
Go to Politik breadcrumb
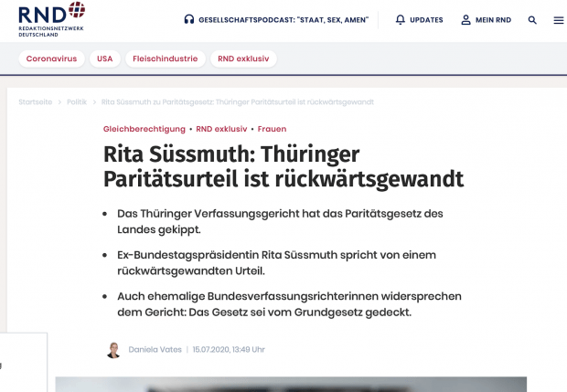point(77,101)
